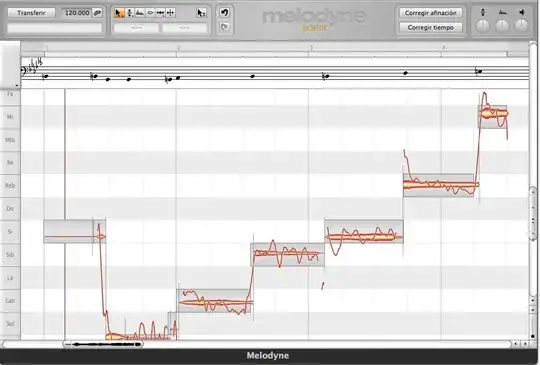The image size is (540, 365).
Task: Click the Sib pitch label
Action: click(10, 255)
